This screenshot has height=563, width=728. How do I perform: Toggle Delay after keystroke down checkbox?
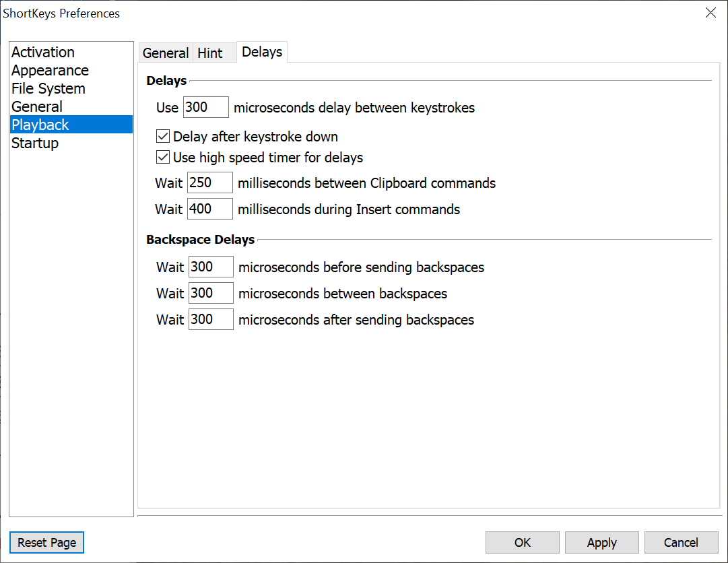pos(162,137)
